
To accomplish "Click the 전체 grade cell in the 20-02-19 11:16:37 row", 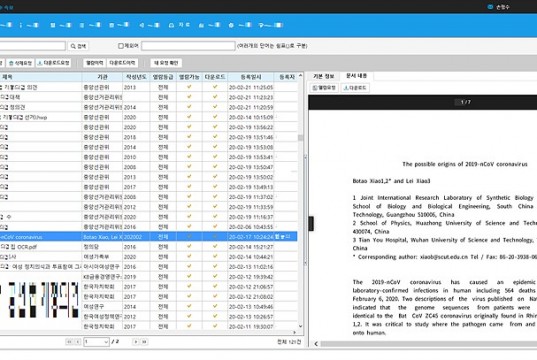I will pos(163,217).
